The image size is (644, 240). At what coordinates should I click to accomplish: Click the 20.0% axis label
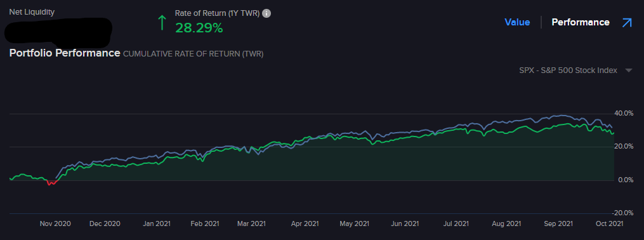(624, 147)
